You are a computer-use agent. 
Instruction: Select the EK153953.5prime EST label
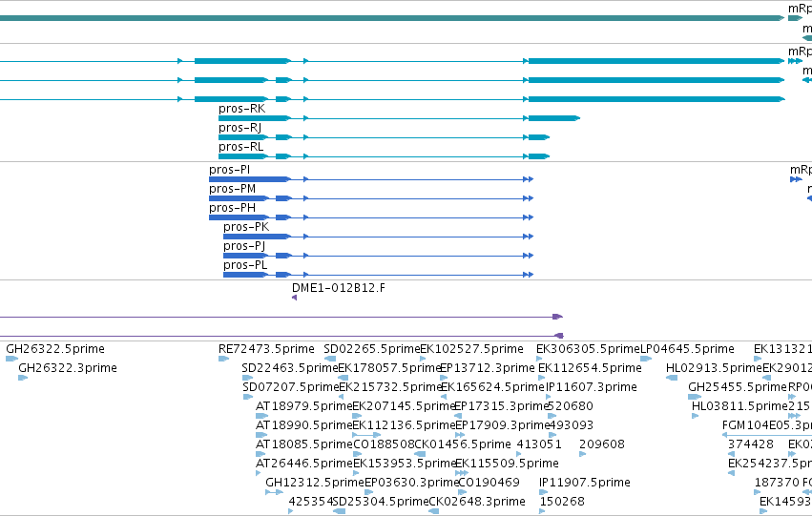point(405,464)
